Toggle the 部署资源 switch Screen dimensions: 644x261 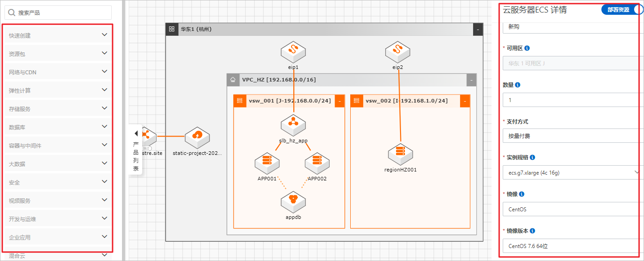622,9
